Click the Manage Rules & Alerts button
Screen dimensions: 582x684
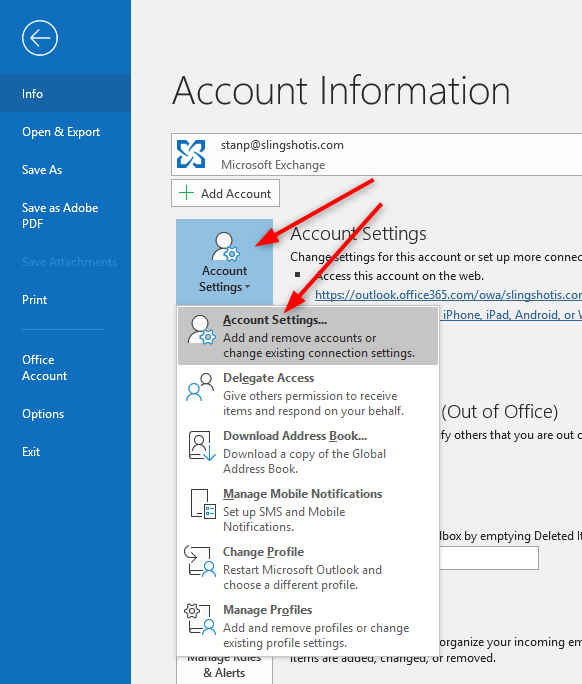pos(225,669)
